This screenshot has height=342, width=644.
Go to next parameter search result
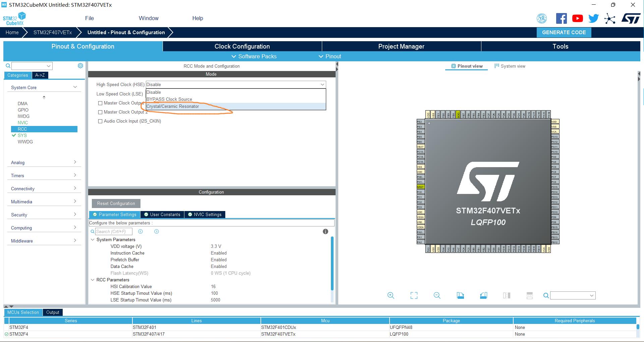click(157, 231)
